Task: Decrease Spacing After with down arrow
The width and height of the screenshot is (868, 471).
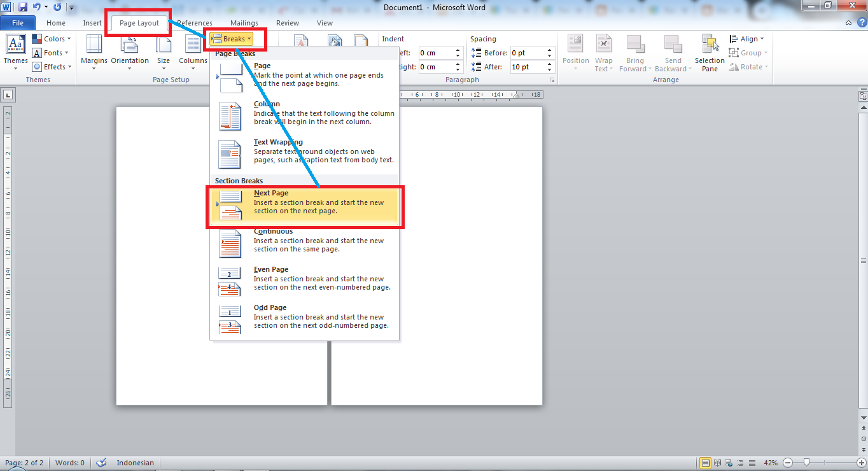Action: coord(549,70)
